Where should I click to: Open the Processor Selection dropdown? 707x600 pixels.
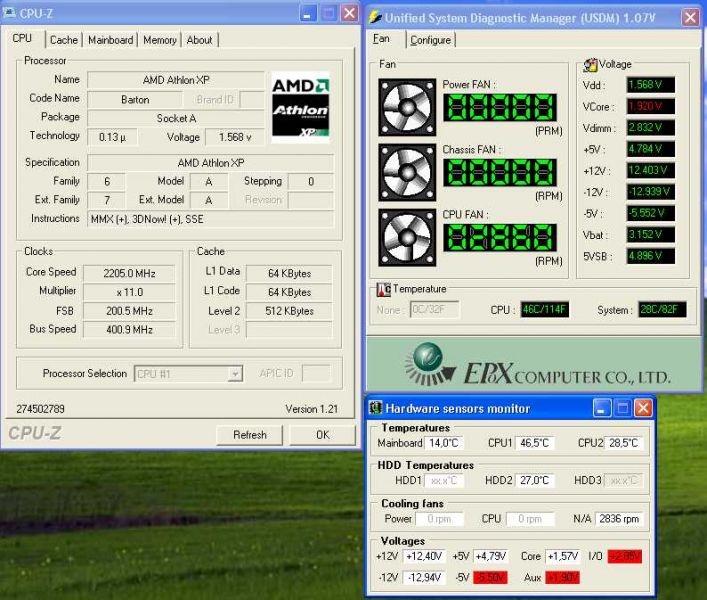click(x=235, y=374)
